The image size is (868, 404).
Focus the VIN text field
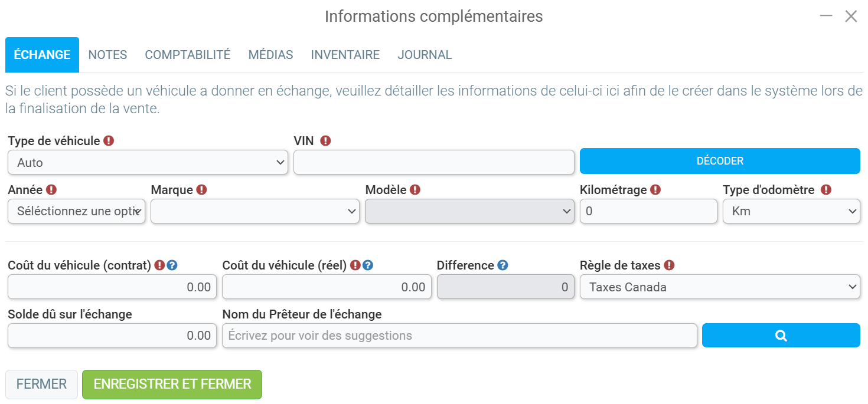(434, 162)
